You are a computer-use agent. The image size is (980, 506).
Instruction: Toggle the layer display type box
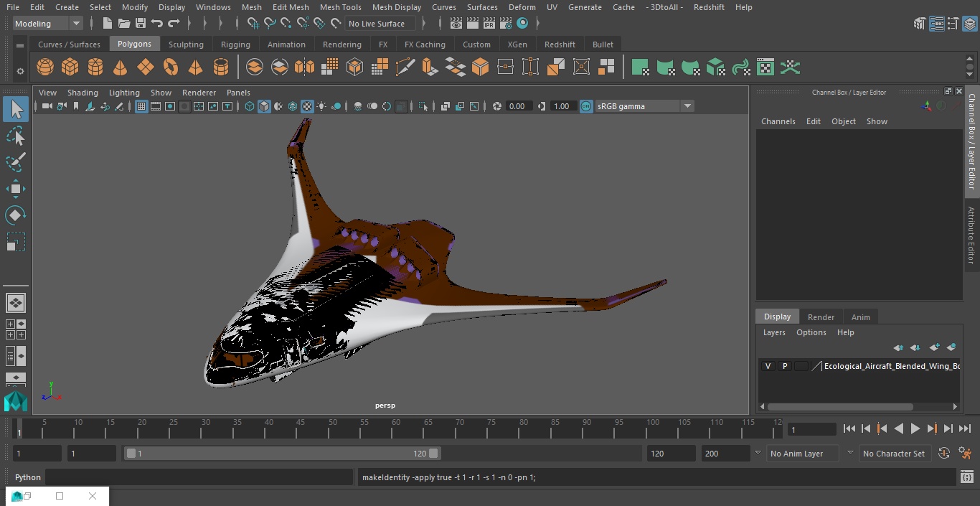pyautogui.click(x=801, y=366)
